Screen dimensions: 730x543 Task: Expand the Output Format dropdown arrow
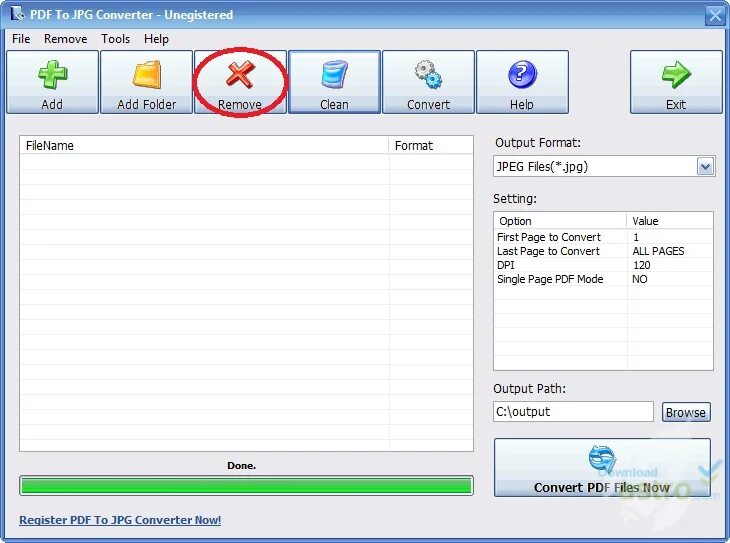tap(705, 166)
